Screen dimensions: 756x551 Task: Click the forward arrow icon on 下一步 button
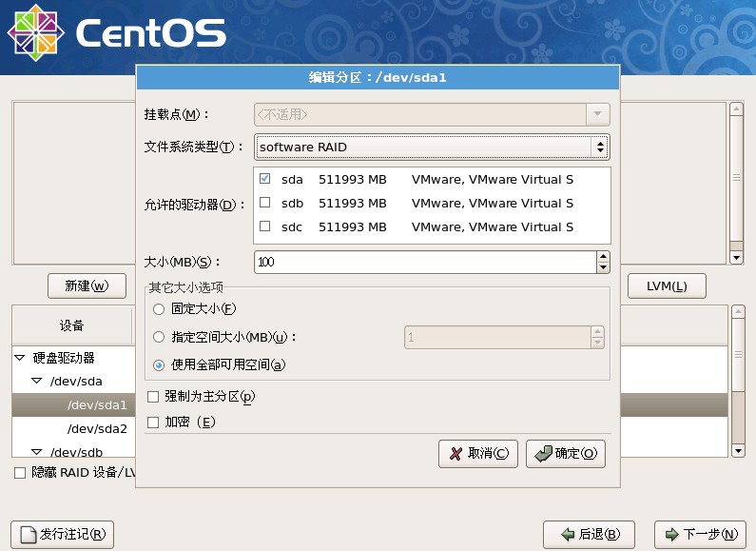click(671, 534)
